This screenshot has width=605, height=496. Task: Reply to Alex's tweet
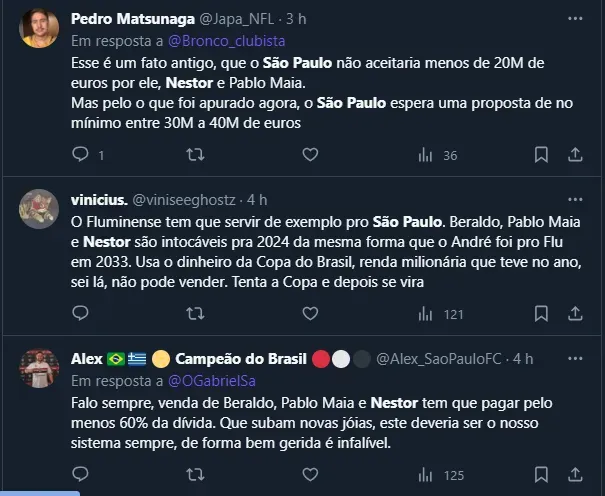coord(83,474)
